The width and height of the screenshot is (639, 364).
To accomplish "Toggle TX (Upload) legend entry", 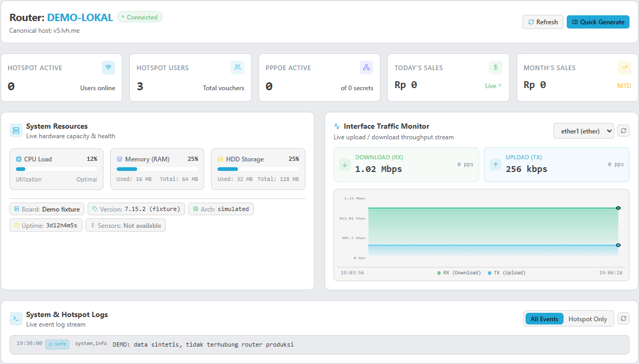I will 507,273.
